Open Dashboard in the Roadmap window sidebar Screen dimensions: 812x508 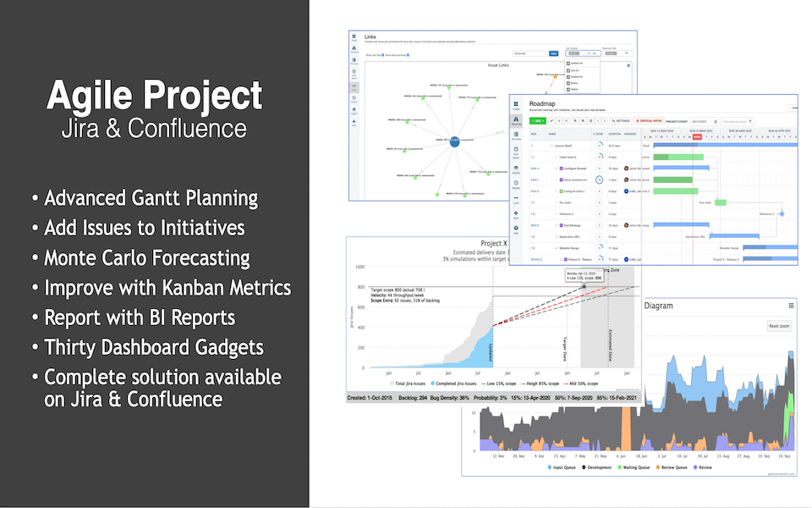(x=516, y=152)
